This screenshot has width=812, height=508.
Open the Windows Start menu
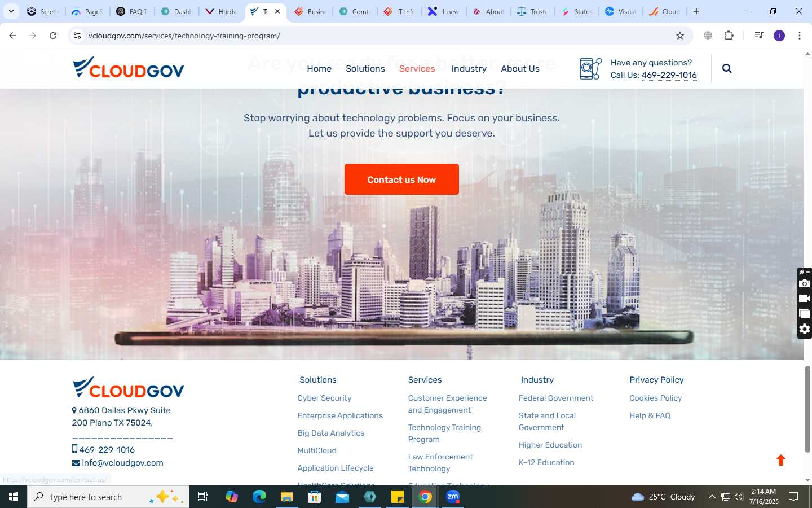point(14,497)
